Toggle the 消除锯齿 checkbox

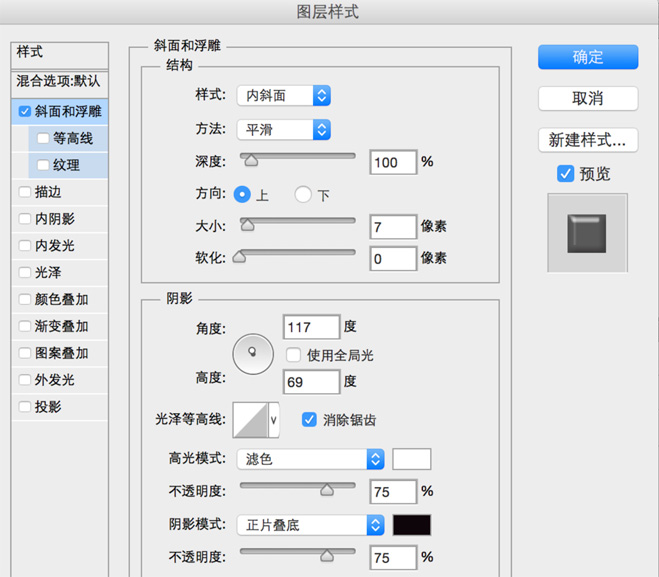[309, 420]
